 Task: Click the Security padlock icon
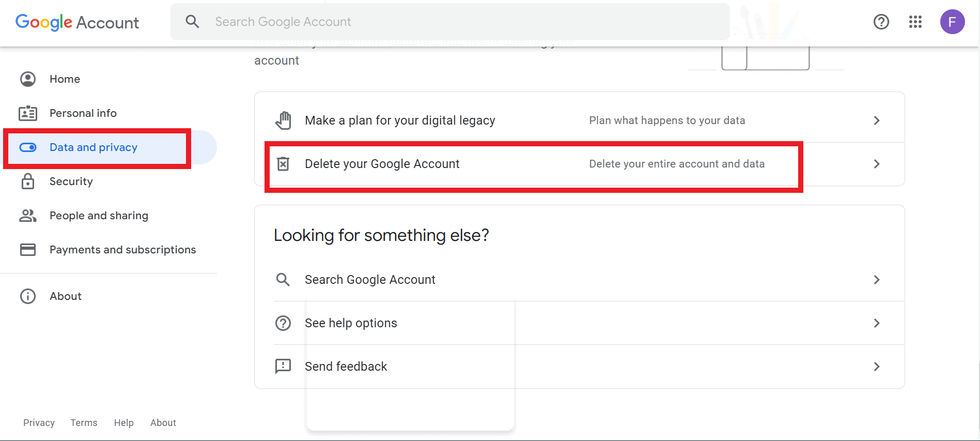click(x=28, y=181)
